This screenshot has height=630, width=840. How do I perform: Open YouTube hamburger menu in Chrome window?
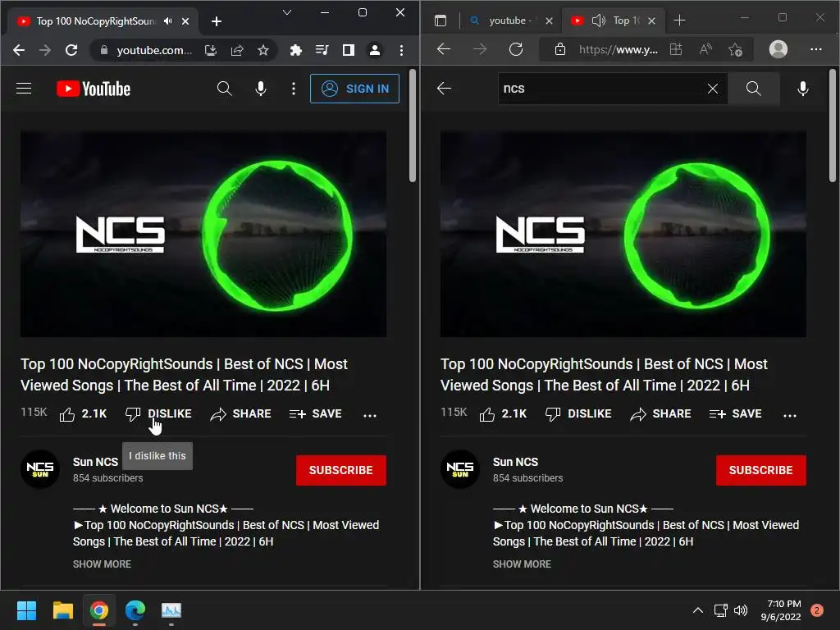tap(24, 89)
